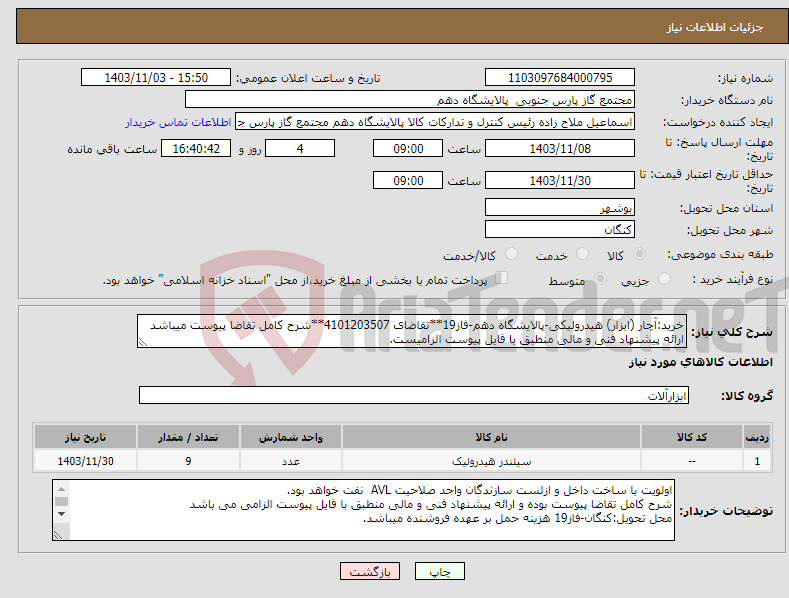Select the کالا radio button
789x598 pixels.
tap(639, 254)
